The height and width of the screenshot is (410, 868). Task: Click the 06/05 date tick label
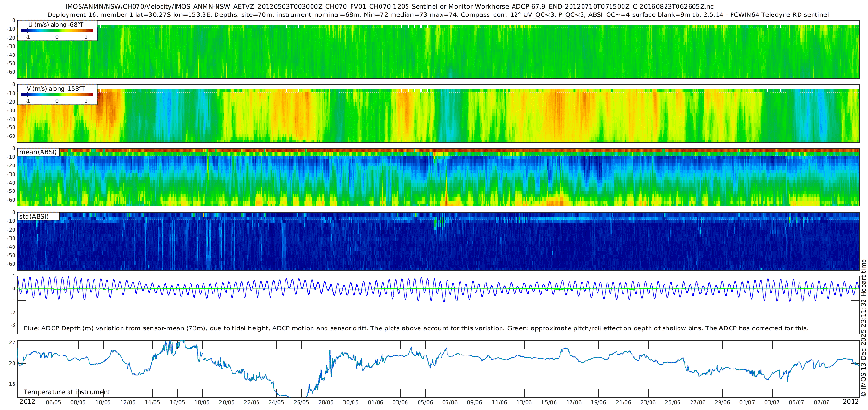[x=54, y=402]
